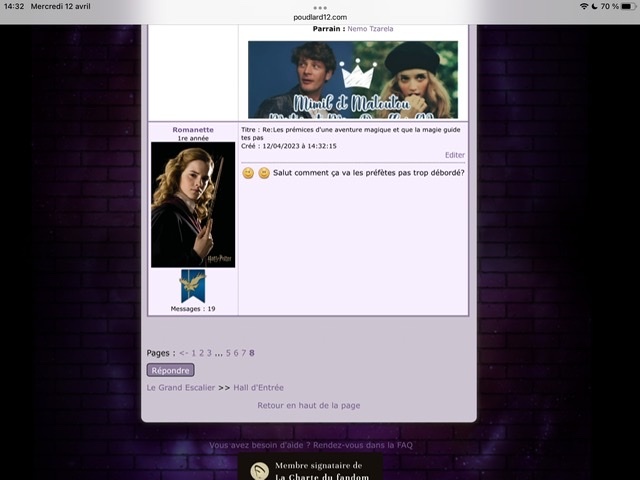Click the Répondre button
640x480 pixels.
pos(170,370)
